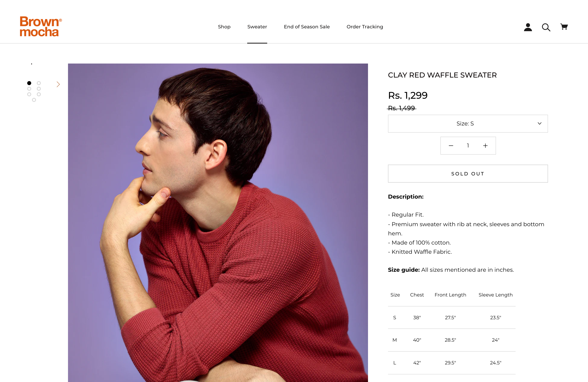The width and height of the screenshot is (588, 382).
Task: Click the quantity number field
Action: 468,146
